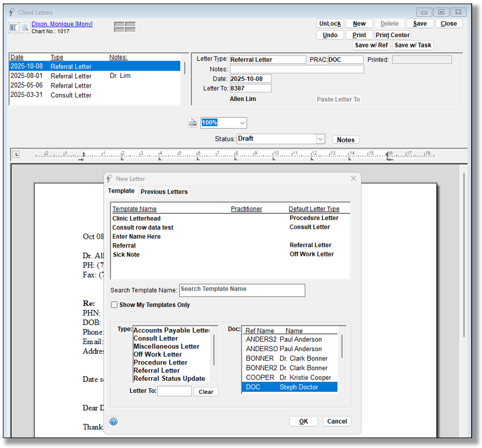Enable Show My Templates Only checkbox
482x448 pixels.
coord(114,305)
